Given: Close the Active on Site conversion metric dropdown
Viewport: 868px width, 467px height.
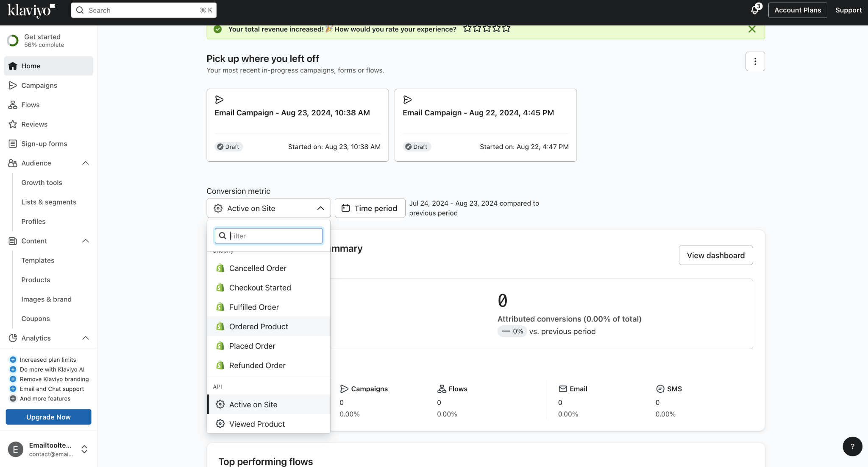Looking at the screenshot, I should tap(269, 208).
